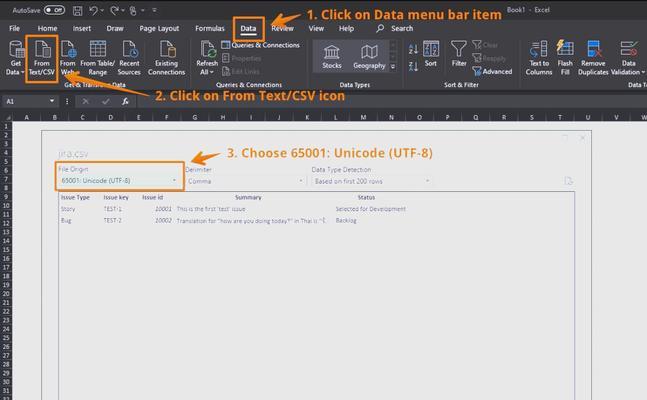Click the TEST-1 issue key cell

click(113, 209)
